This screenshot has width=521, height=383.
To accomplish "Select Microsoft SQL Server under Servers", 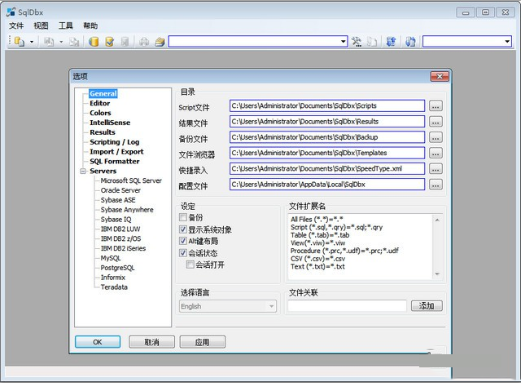I will [x=131, y=181].
